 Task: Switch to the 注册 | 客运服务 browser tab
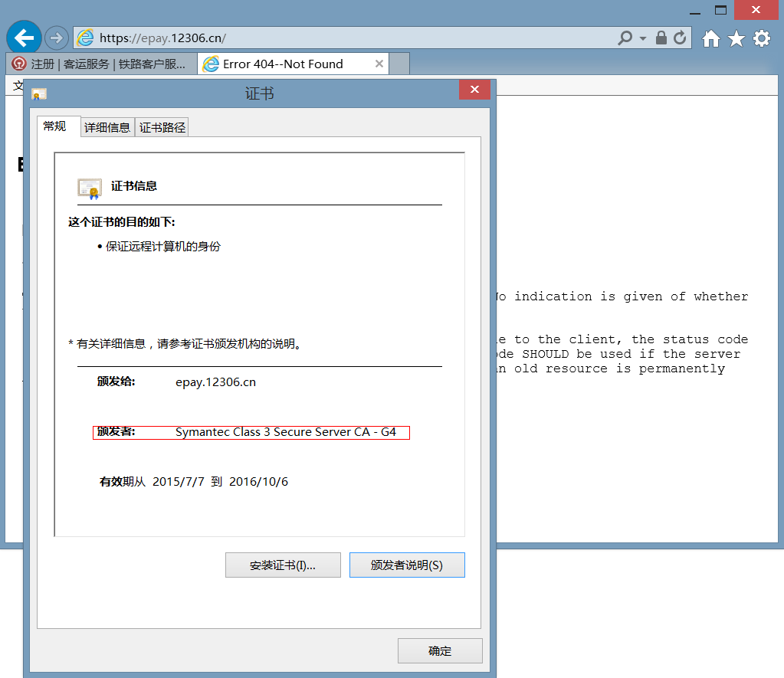pyautogui.click(x=101, y=64)
